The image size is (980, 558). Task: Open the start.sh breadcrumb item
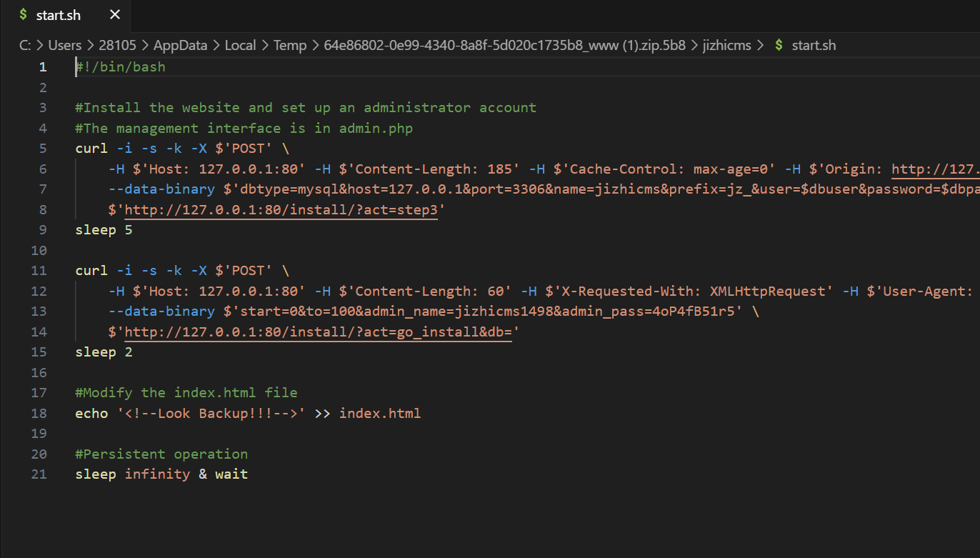814,45
